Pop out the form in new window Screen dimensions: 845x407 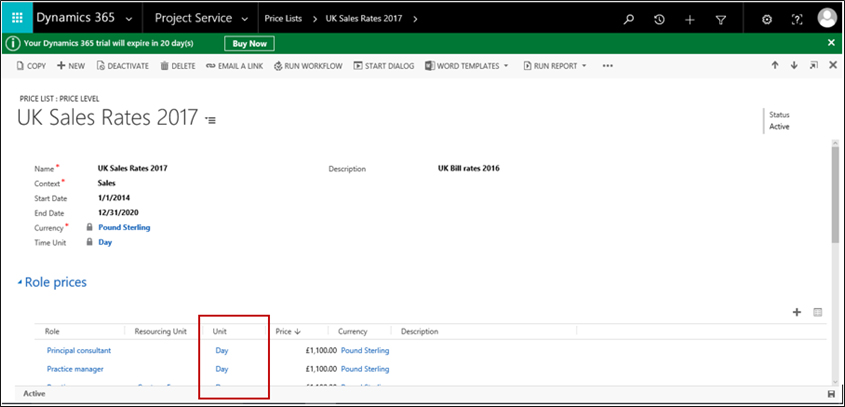pos(814,65)
